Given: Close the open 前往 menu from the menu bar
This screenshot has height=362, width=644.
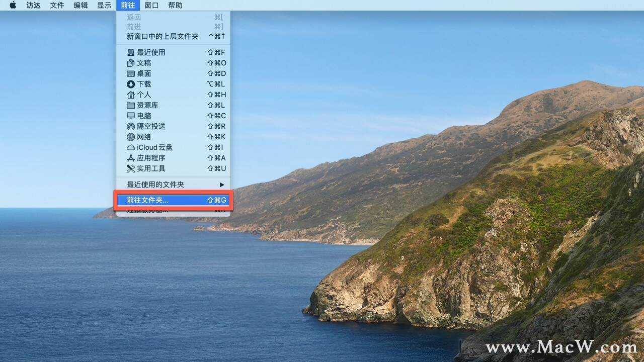Looking at the screenshot, I should [x=128, y=5].
